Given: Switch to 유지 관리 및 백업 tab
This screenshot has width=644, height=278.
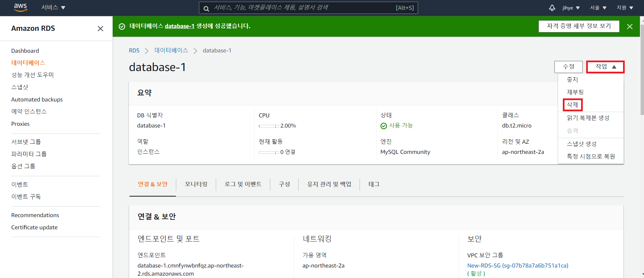Looking at the screenshot, I should tap(329, 184).
